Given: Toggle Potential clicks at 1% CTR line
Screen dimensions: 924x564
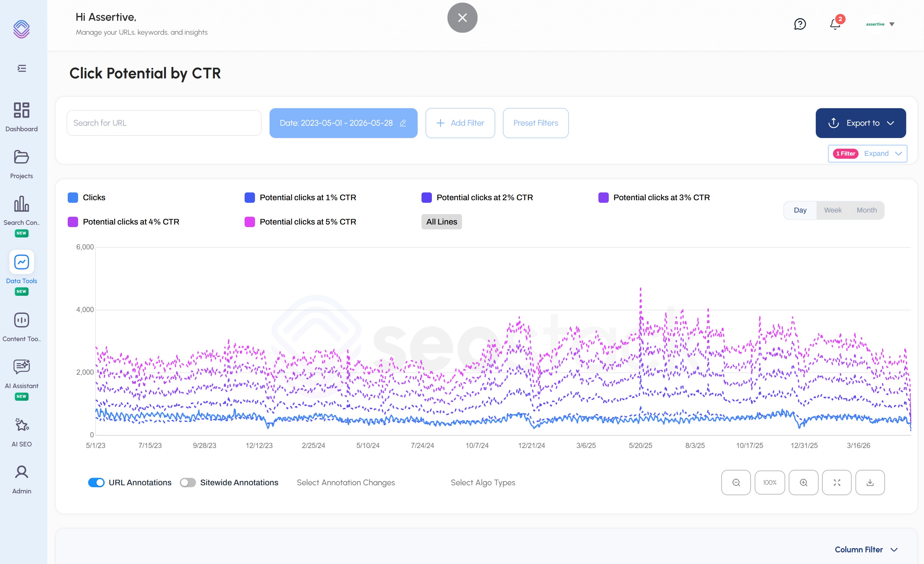Looking at the screenshot, I should tap(300, 198).
